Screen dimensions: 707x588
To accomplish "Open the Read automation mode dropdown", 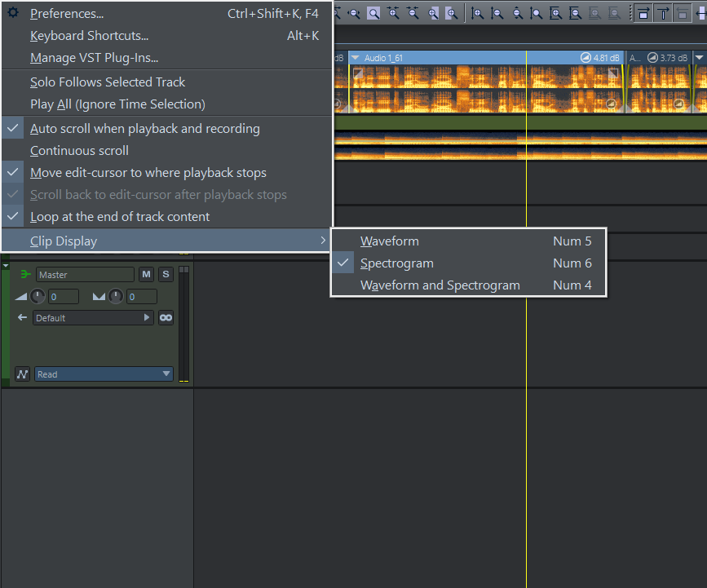I will [x=104, y=374].
